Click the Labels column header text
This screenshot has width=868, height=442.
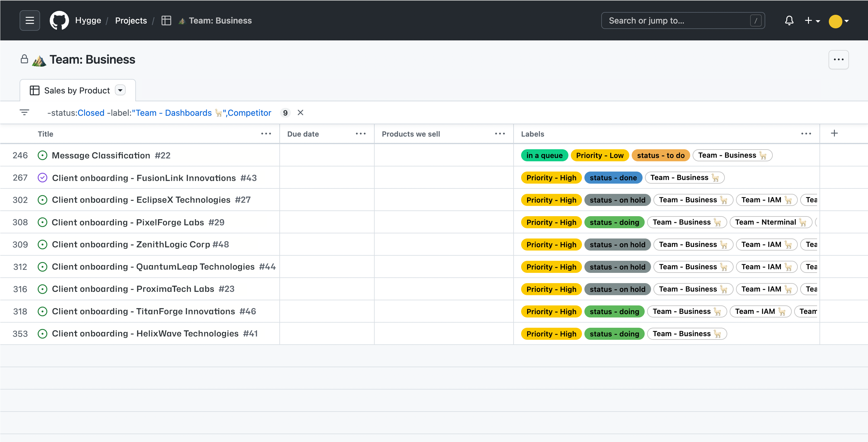[x=532, y=134]
